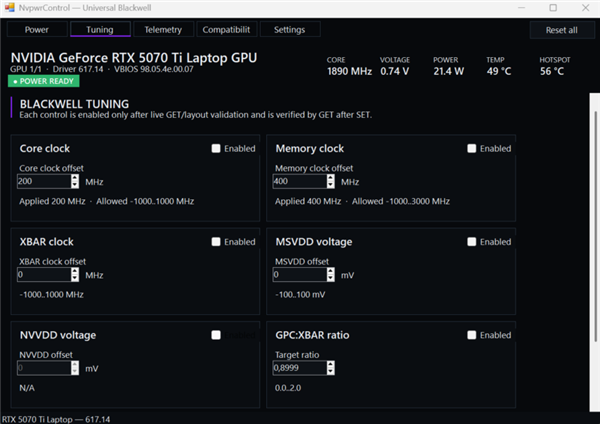Open the Compatibility tab
This screenshot has width=600, height=424.
tap(226, 29)
